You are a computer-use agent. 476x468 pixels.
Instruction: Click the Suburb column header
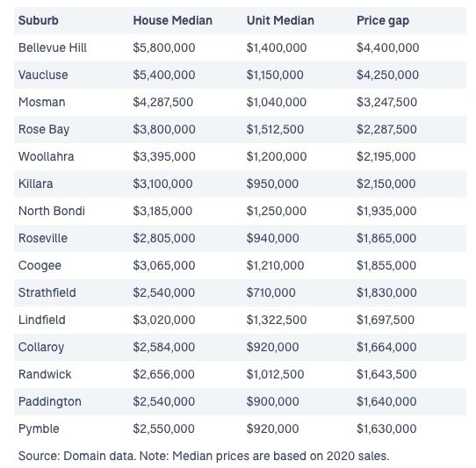click(39, 21)
